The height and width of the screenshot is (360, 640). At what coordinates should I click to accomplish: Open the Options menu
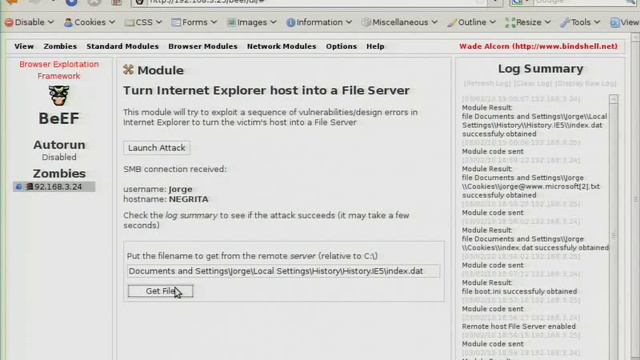coord(341,47)
